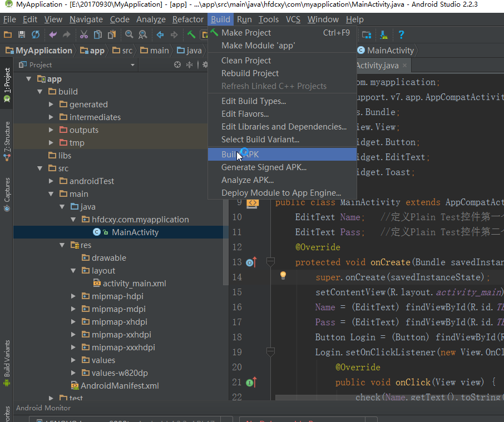Select the drawable folder in tree
Viewport: 504px width, 422px height.
(x=104, y=258)
